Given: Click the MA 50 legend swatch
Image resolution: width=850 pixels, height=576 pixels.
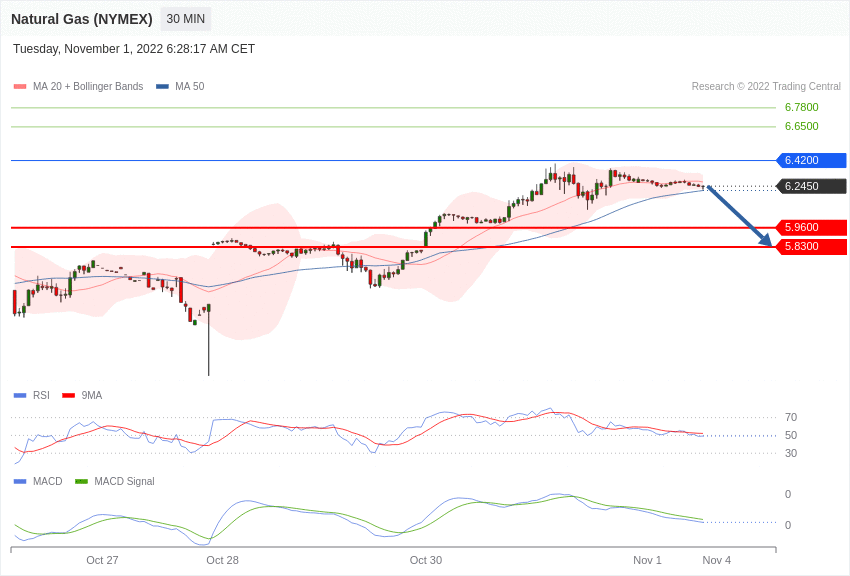Looking at the screenshot, I should [162, 87].
